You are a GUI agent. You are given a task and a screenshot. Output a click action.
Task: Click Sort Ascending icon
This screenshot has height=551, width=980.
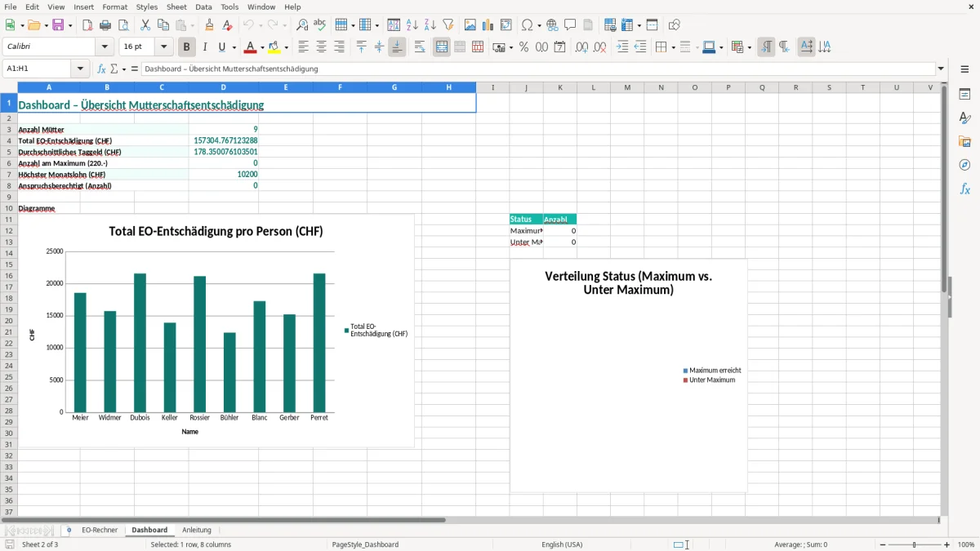click(x=412, y=25)
